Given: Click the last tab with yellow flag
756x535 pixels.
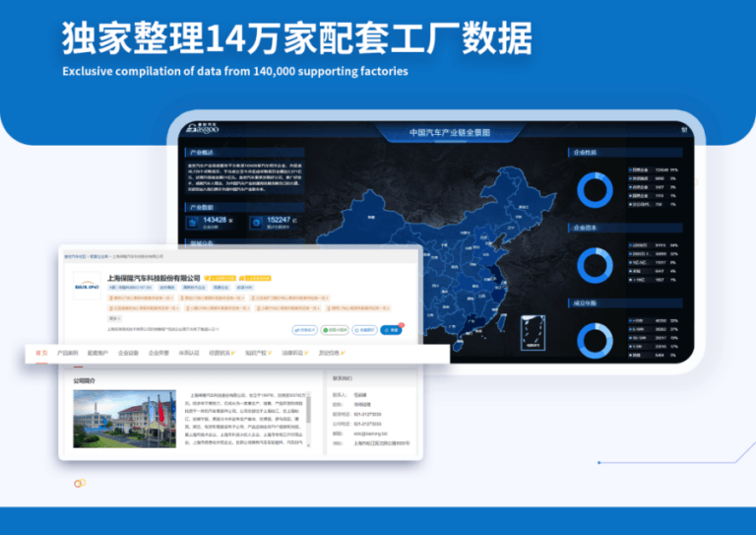Looking at the screenshot, I should click(332, 353).
